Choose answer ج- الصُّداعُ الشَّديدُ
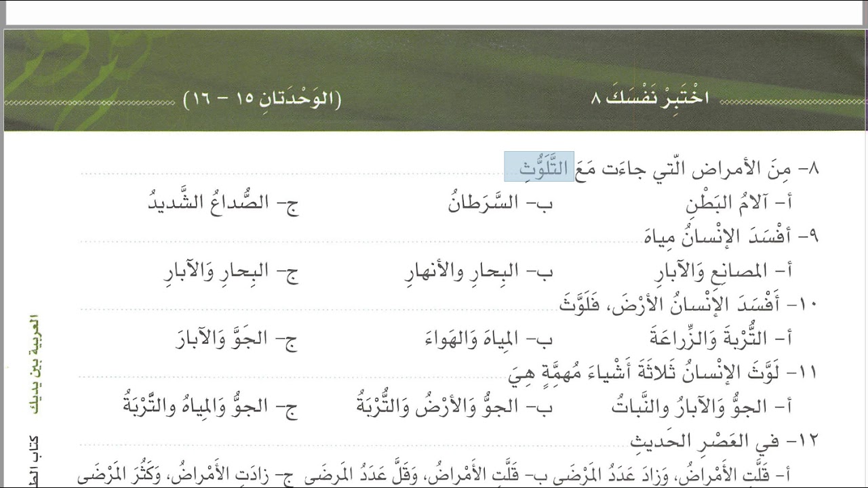Screen dimensions: 868x488 [x=224, y=203]
